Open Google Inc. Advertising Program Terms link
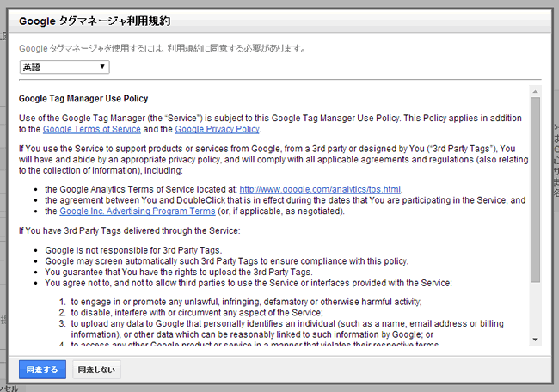The height and width of the screenshot is (392, 559). click(138, 211)
